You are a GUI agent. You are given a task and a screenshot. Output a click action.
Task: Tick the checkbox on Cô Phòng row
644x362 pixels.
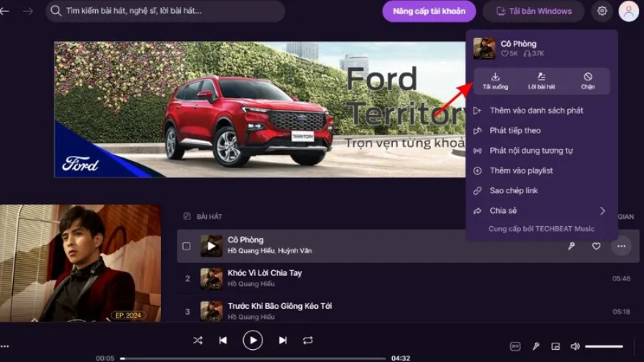(x=187, y=246)
